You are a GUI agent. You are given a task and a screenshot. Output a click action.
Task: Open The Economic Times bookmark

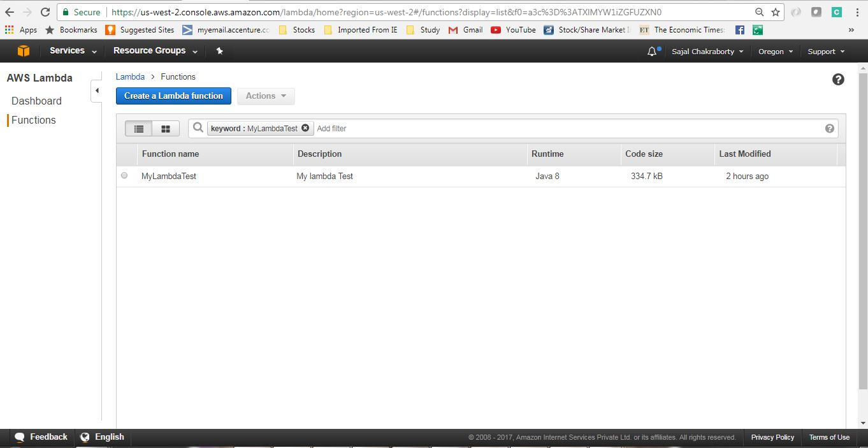[x=682, y=30]
